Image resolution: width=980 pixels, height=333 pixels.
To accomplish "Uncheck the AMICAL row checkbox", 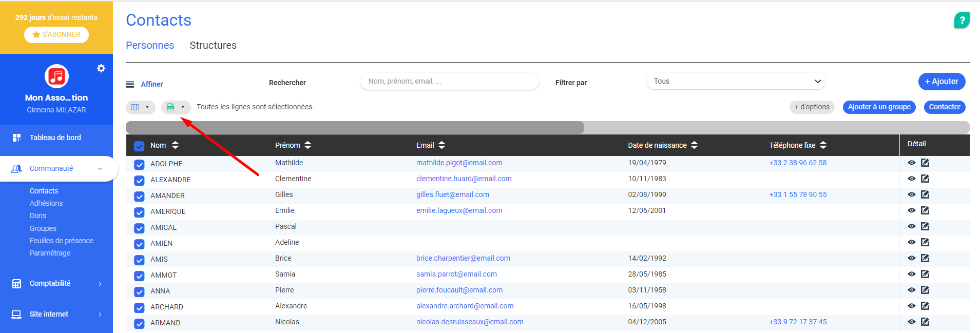I will pyautogui.click(x=139, y=228).
